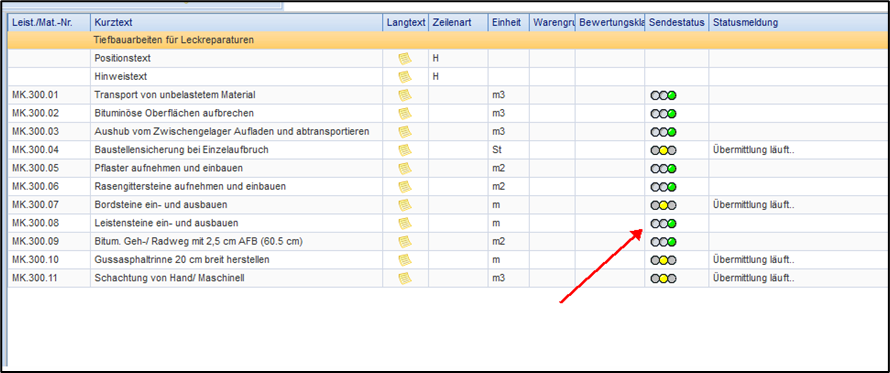
Task: Open long text icon for Hinweistext row
Action: click(x=405, y=77)
